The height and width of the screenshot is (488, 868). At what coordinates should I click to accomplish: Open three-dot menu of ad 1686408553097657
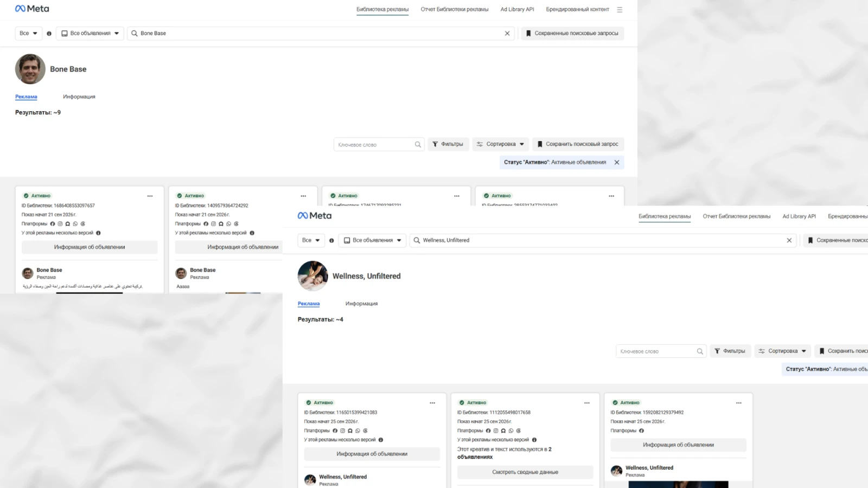click(150, 196)
